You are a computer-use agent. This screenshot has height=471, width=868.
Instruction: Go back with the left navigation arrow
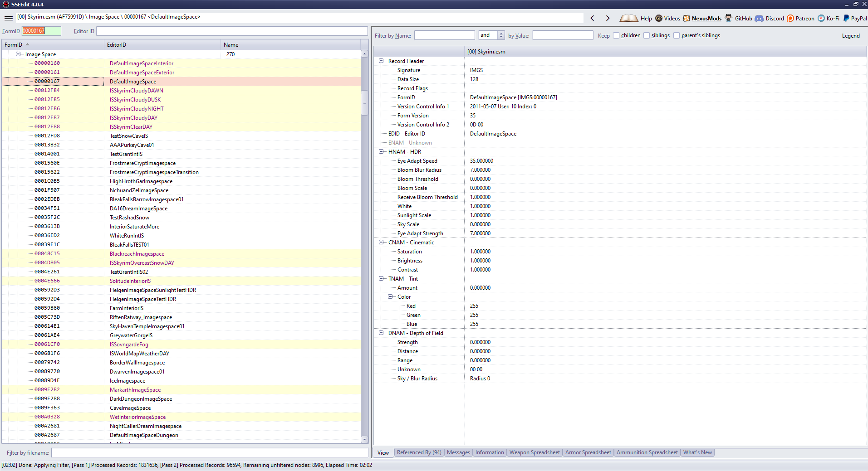592,18
